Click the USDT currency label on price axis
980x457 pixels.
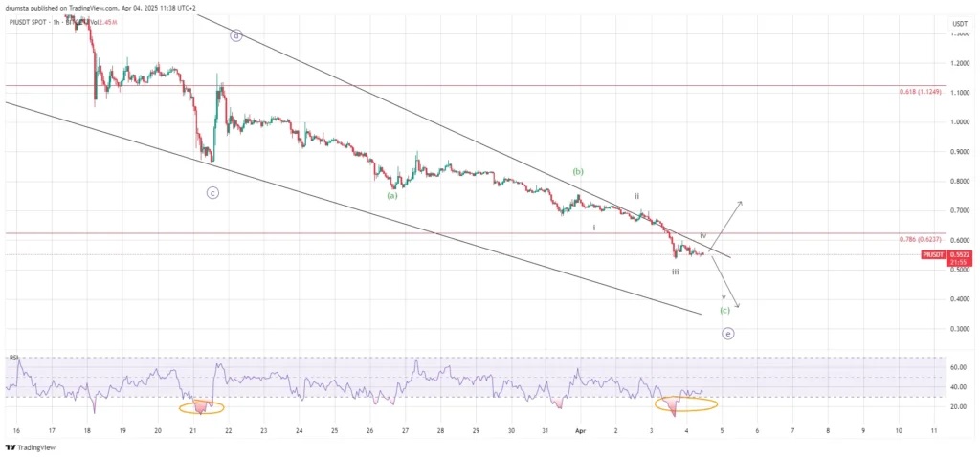[x=959, y=23]
